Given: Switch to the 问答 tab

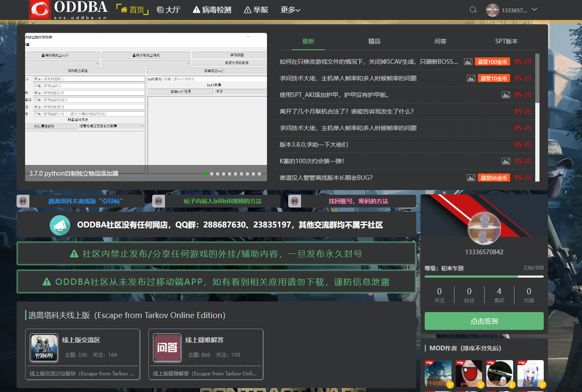Looking at the screenshot, I should (x=440, y=41).
